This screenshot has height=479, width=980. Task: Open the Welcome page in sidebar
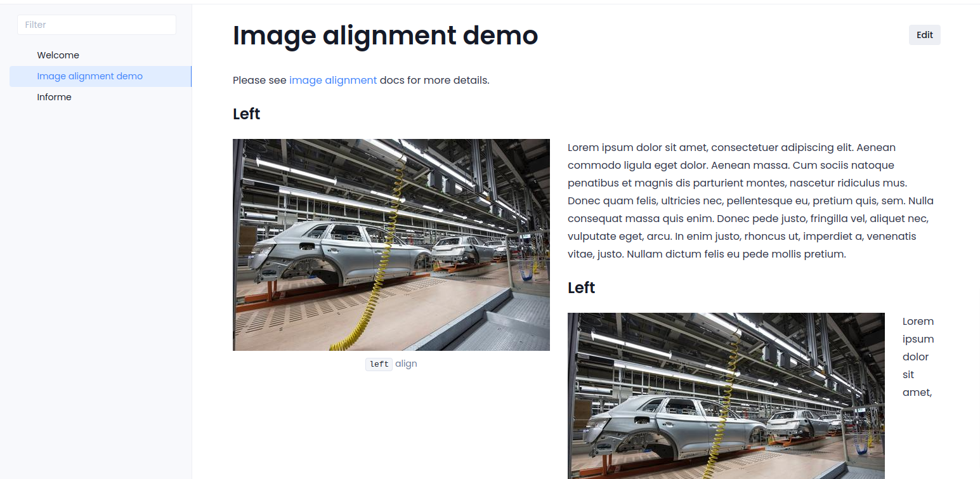58,55
